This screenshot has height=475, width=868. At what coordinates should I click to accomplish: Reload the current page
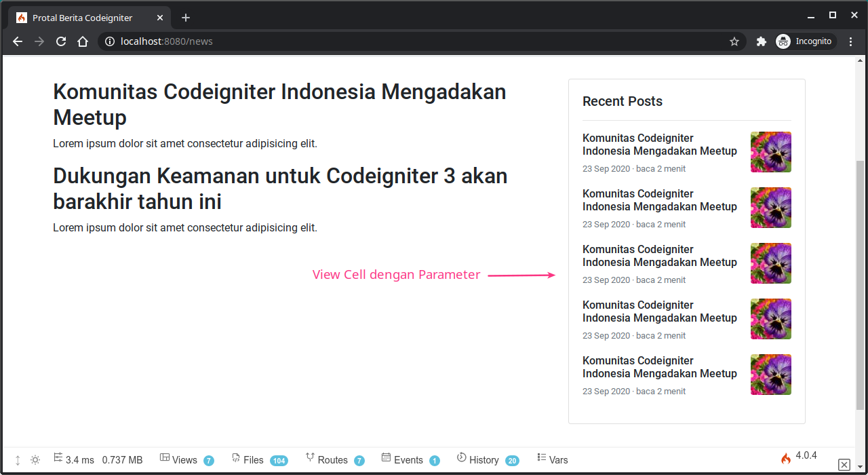click(x=61, y=41)
